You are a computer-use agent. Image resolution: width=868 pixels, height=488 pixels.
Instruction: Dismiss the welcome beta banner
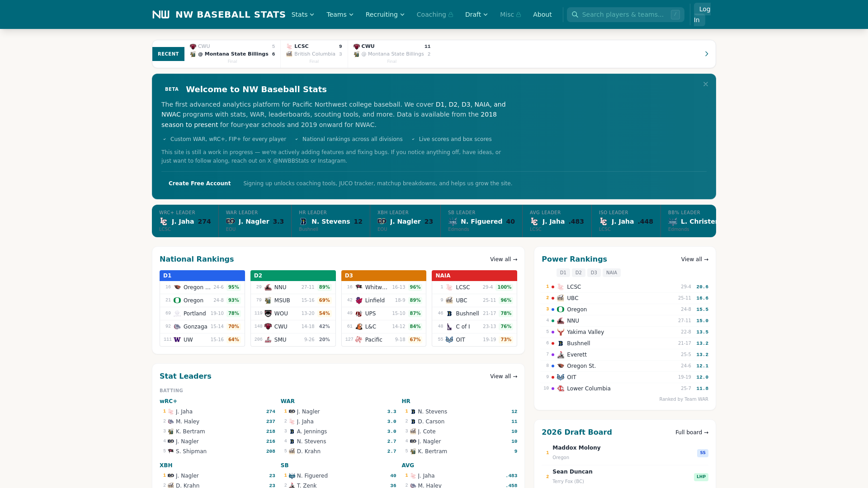[706, 84]
